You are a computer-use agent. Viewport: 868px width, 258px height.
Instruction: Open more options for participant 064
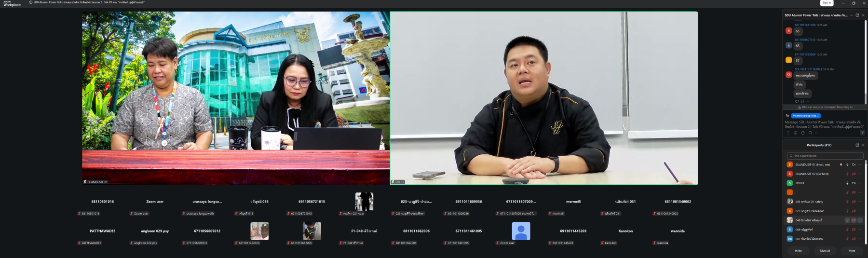point(860,230)
